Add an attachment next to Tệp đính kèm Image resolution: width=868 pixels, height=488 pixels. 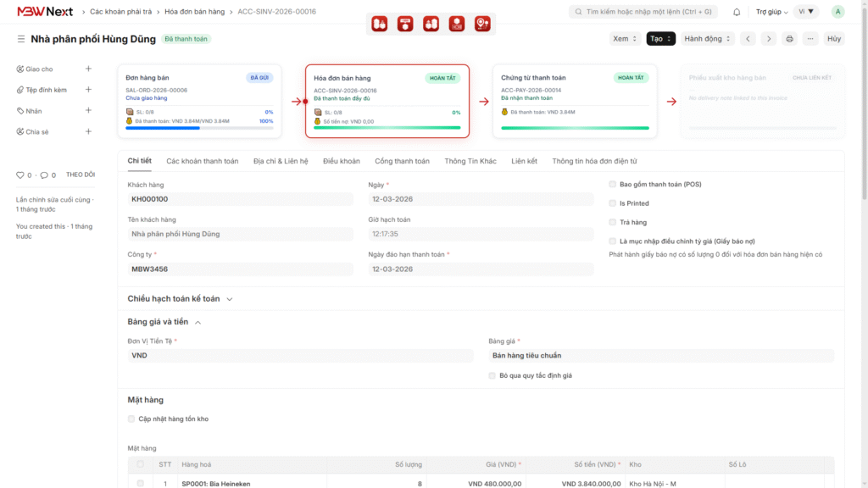88,90
